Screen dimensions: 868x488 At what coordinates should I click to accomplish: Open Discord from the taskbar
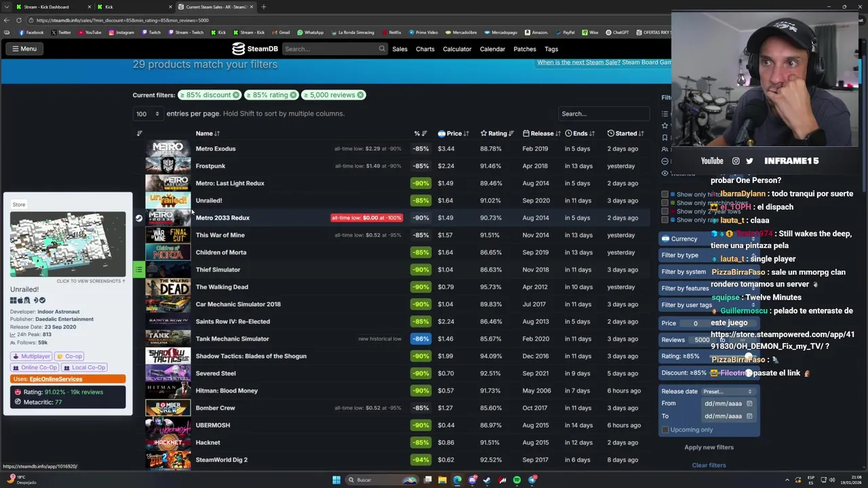pyautogui.click(x=472, y=480)
